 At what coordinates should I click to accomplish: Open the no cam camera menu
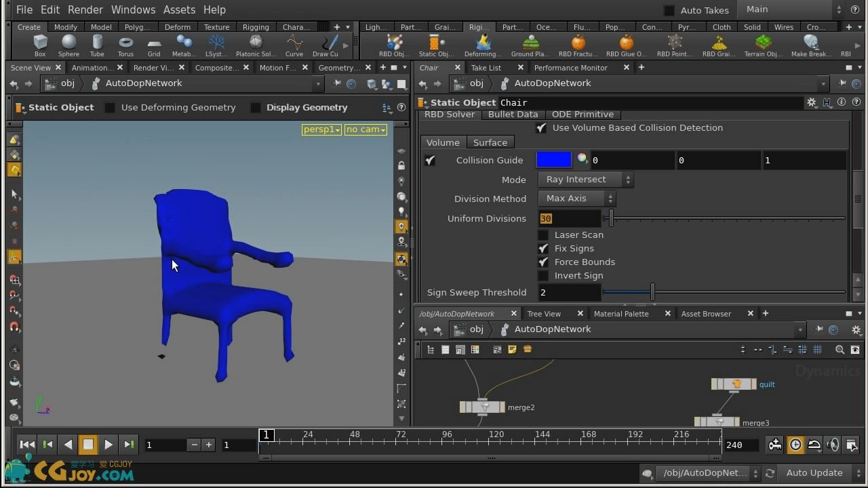[x=366, y=129]
